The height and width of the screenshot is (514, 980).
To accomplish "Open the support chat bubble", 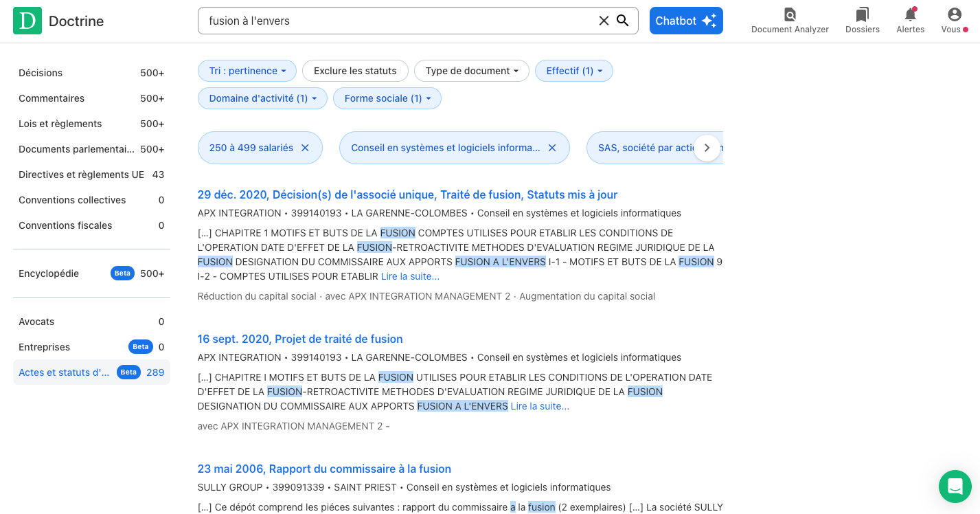I will (x=955, y=487).
